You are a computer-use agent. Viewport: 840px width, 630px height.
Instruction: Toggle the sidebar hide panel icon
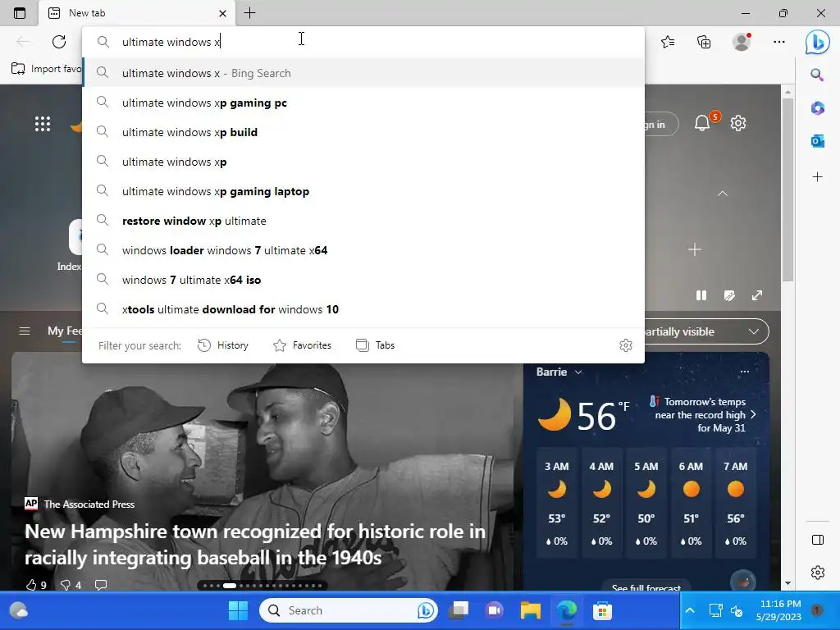click(818, 540)
